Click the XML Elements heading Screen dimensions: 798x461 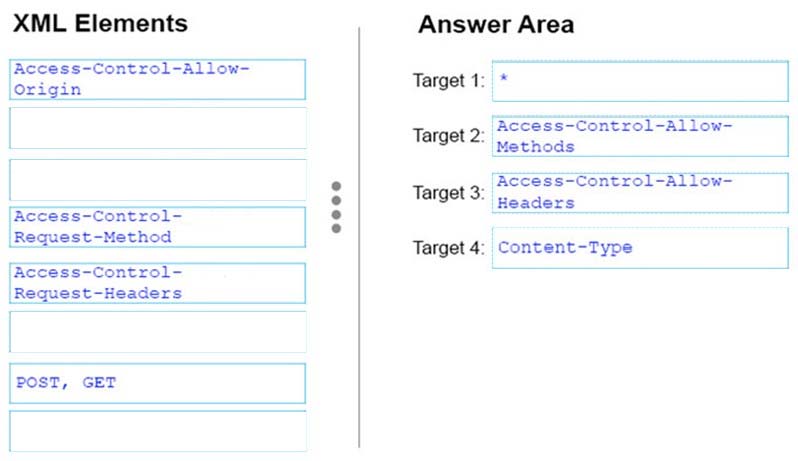pos(100,24)
